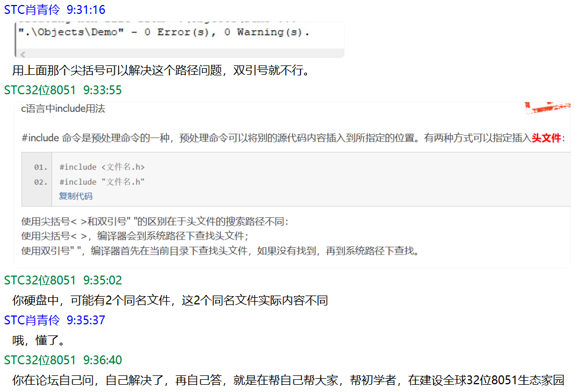Image resolution: width=575 pixels, height=392 pixels.
Task: Click message 你在论坛自己问，自己解决了
Action: [x=288, y=380]
